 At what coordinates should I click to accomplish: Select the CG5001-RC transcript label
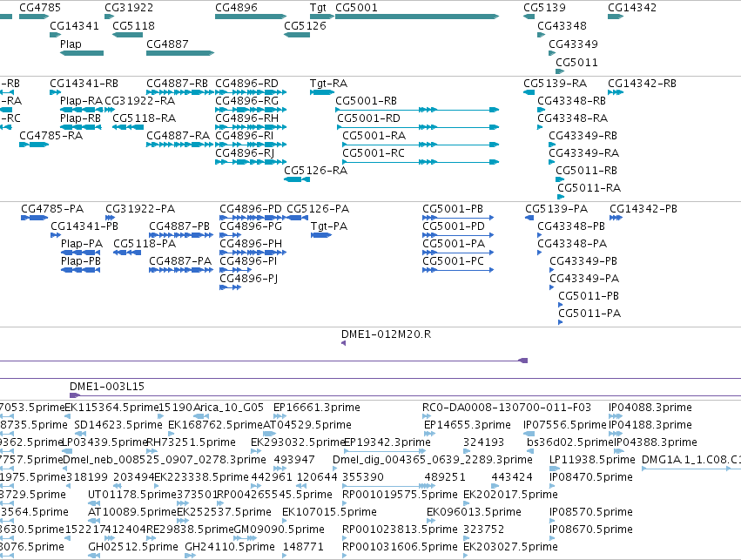pyautogui.click(x=374, y=153)
